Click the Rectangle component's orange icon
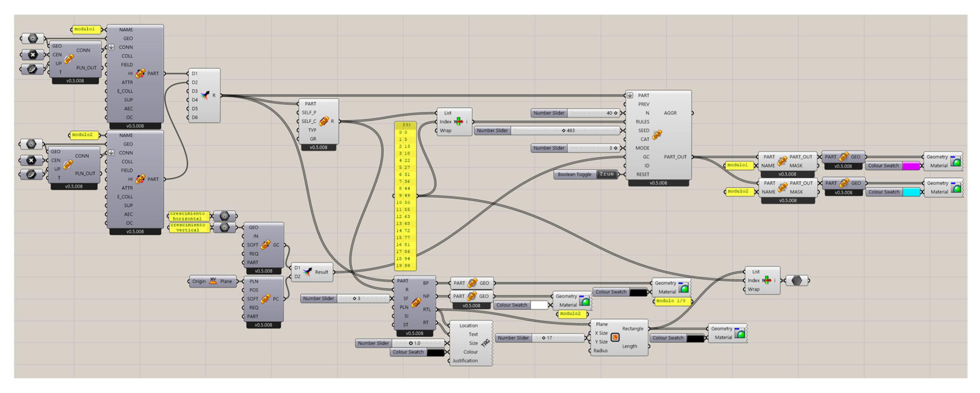 point(615,337)
